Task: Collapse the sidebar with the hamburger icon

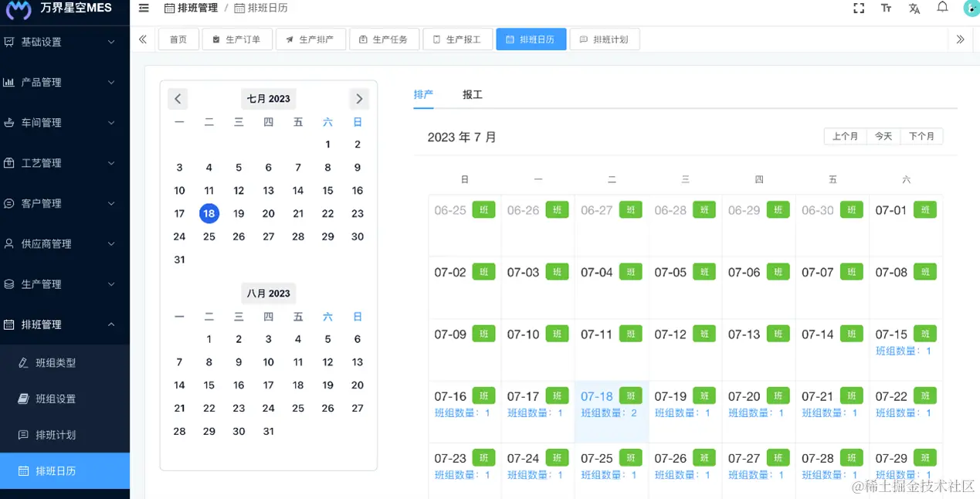Action: pos(144,8)
